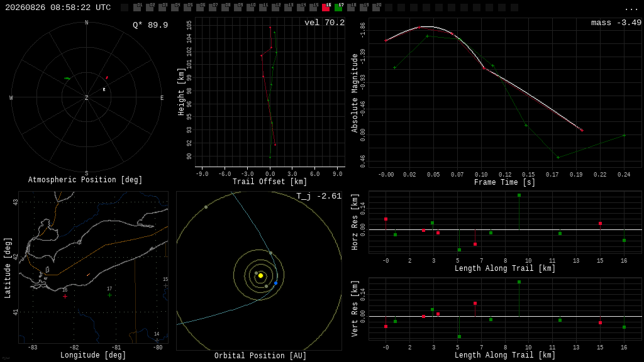Click the blue Earth dot on orbit plot

pos(275,283)
